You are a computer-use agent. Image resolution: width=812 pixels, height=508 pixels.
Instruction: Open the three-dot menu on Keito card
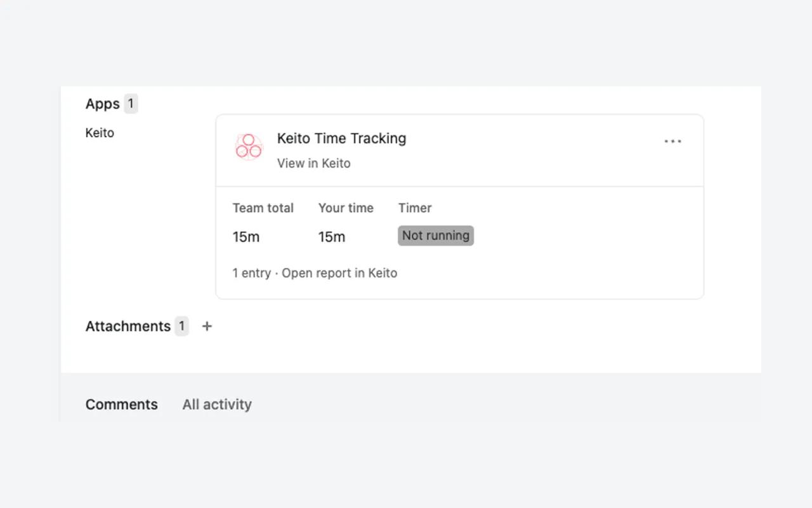672,141
